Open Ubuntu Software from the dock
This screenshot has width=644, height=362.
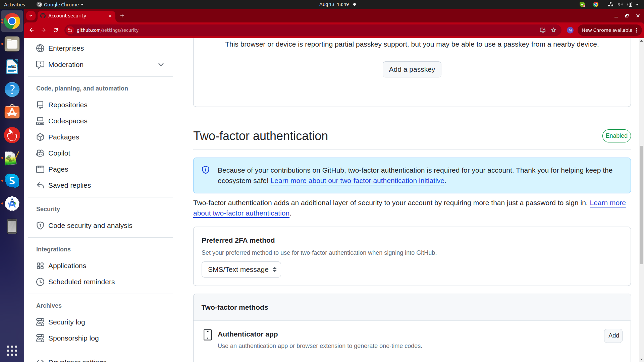click(12, 112)
